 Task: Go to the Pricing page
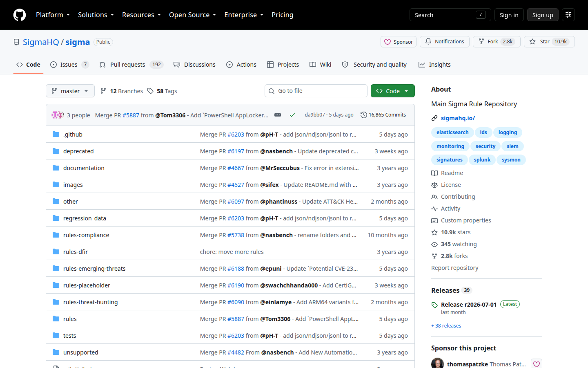pos(283,15)
